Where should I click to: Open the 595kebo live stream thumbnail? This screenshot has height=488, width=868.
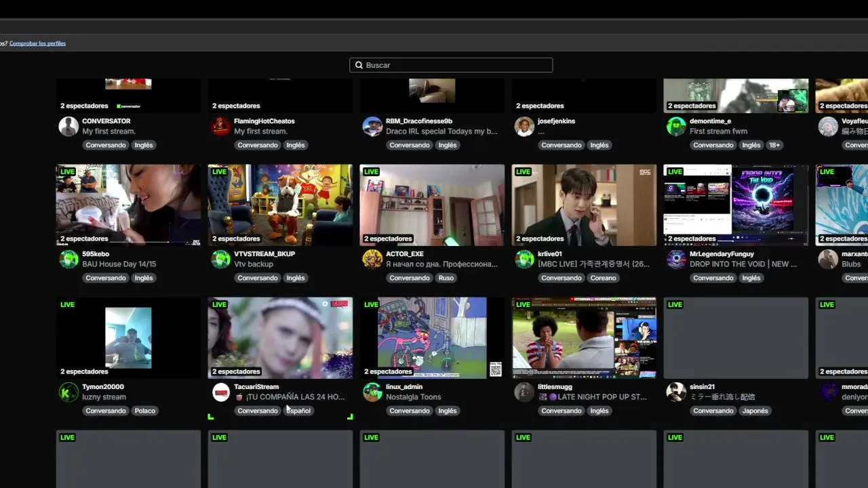pyautogui.click(x=128, y=205)
